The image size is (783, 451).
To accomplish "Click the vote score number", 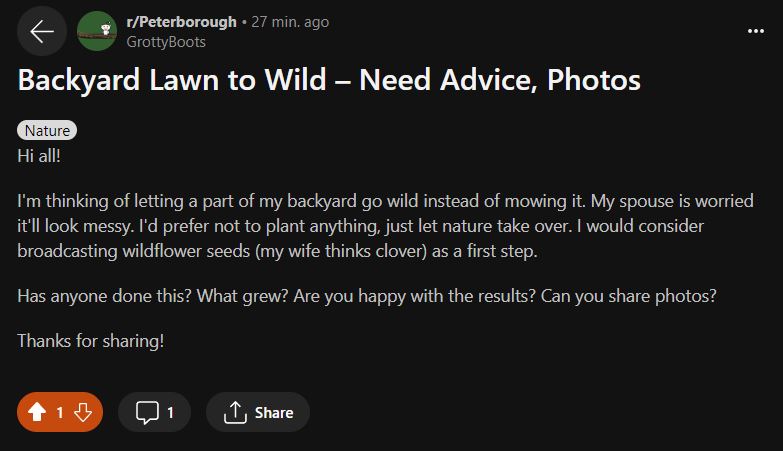I will point(60,412).
